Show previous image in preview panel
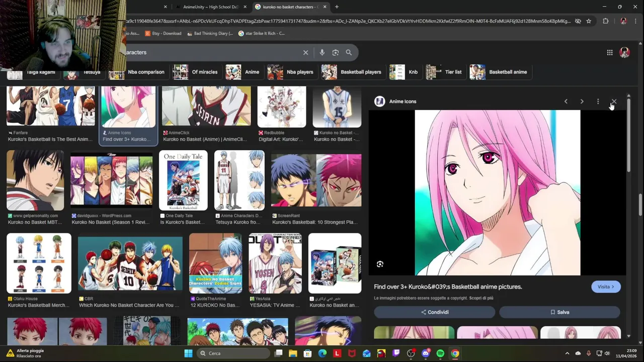Viewport: 644px width, 362px height. (x=566, y=102)
